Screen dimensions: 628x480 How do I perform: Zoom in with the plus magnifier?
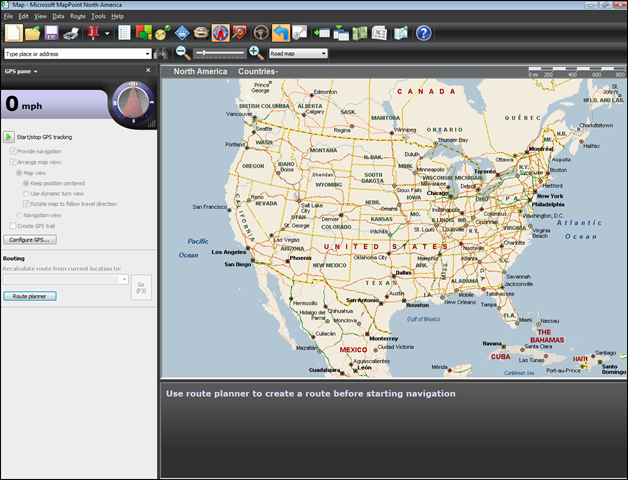[256, 53]
